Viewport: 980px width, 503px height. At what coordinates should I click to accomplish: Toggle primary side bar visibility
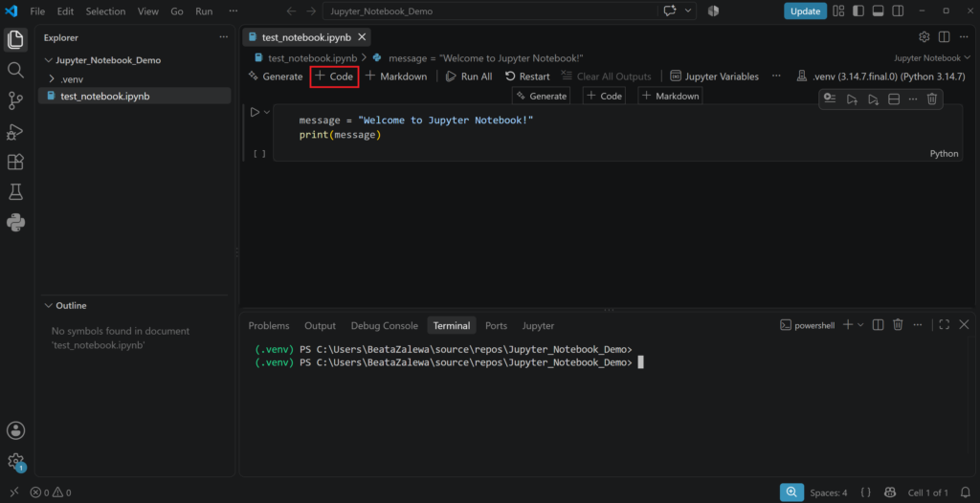(x=858, y=11)
